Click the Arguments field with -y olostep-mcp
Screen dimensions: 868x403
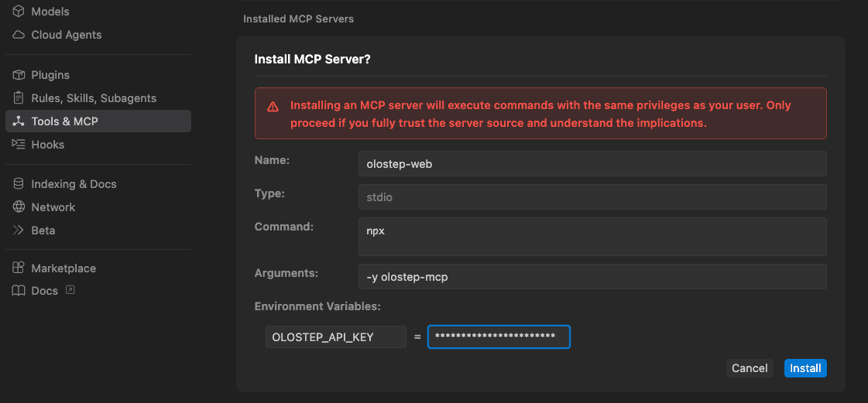[592, 276]
